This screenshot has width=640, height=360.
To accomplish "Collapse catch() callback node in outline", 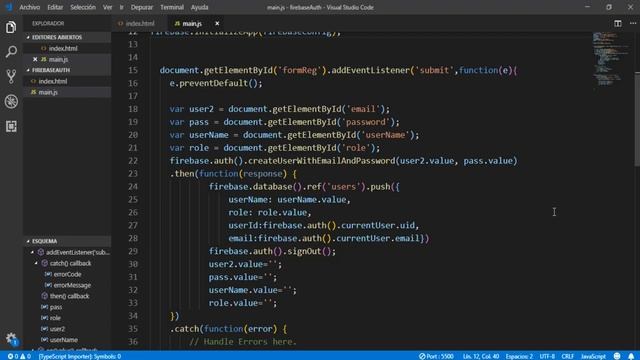I will tap(36, 263).
